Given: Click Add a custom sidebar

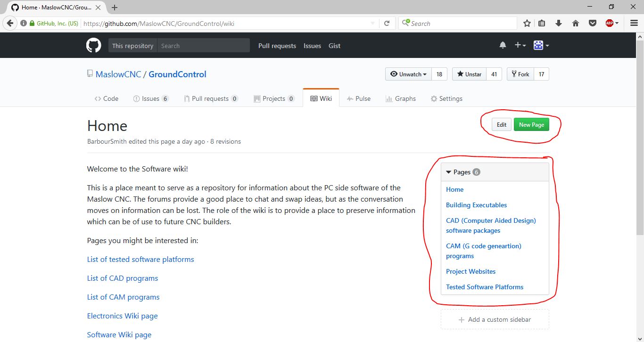Looking at the screenshot, I should (x=495, y=319).
